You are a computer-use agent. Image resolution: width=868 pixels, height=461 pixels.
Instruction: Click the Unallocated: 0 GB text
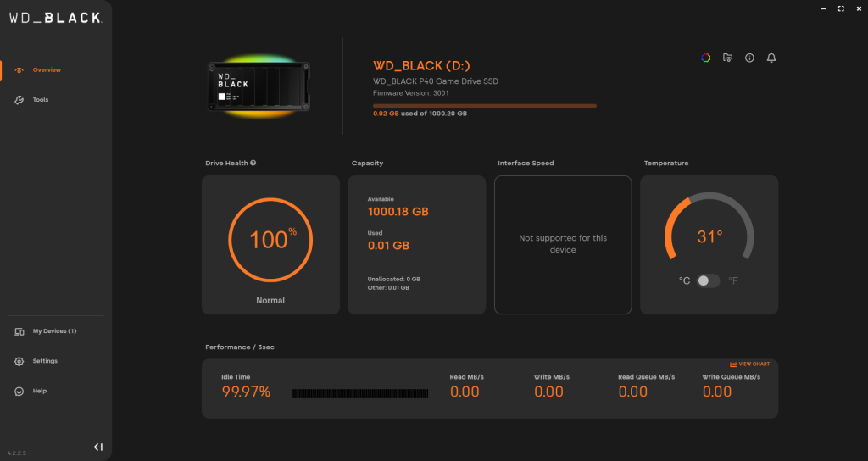click(393, 280)
